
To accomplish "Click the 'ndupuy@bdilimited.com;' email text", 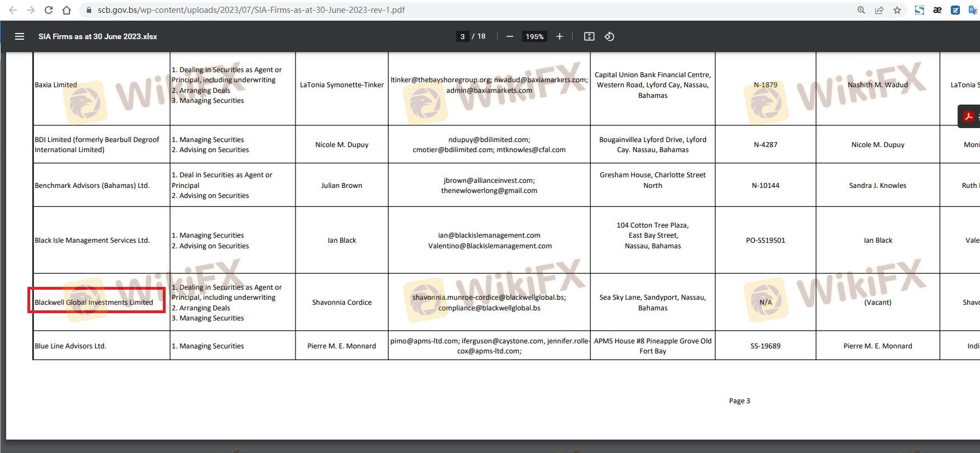I will (x=489, y=140).
